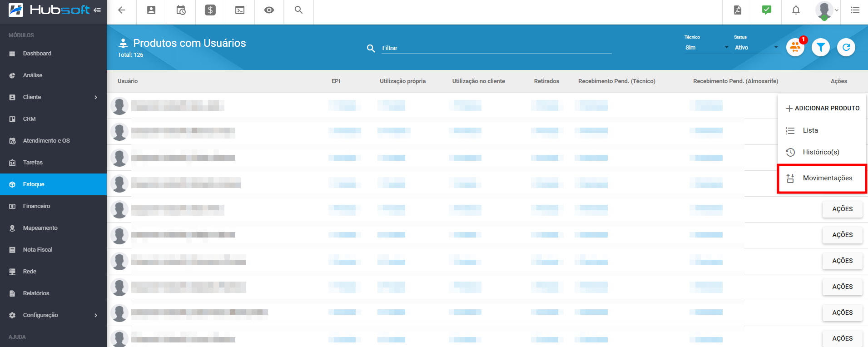Collapse the Hubsoft sidebar menu arrow
868x347 pixels.
(97, 10)
